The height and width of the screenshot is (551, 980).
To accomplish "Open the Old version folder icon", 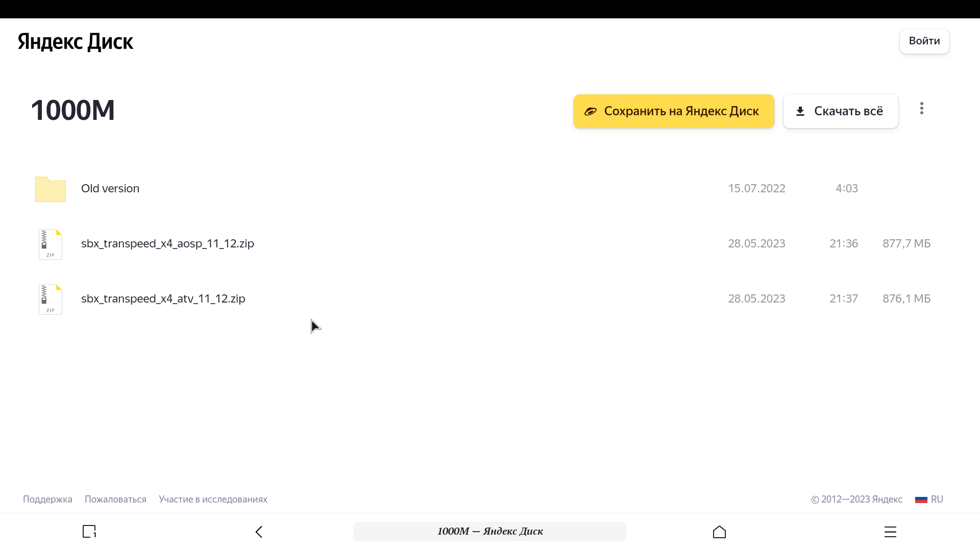I will [x=51, y=189].
